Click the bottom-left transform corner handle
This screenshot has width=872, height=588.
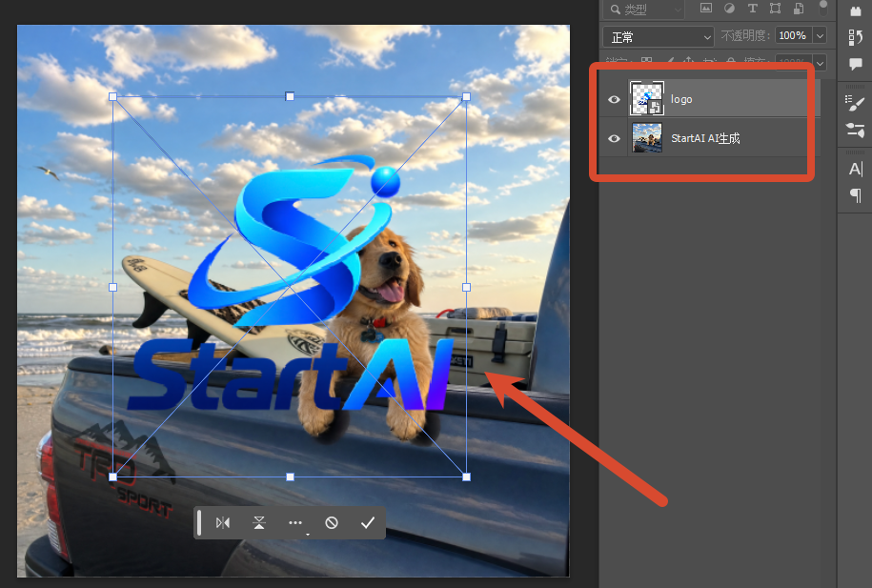[112, 476]
